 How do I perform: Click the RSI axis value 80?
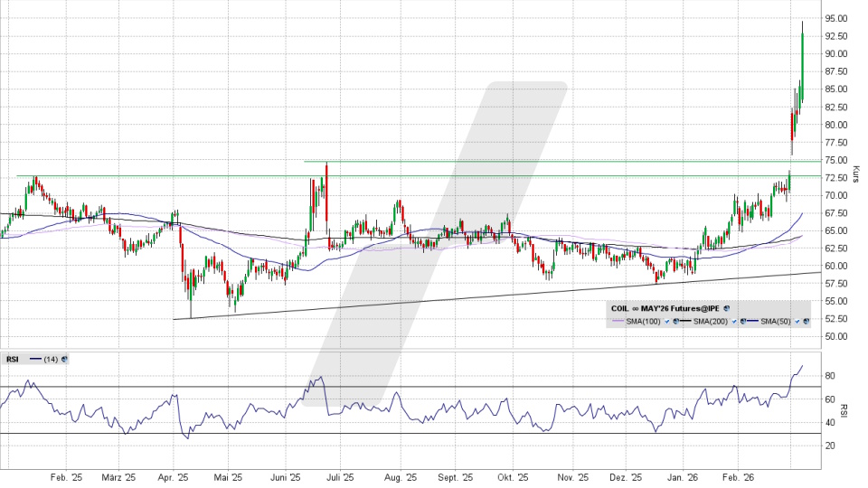830,376
